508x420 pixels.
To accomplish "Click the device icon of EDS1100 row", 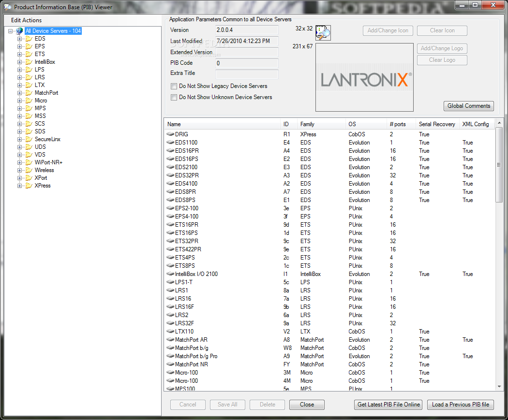I will point(170,143).
